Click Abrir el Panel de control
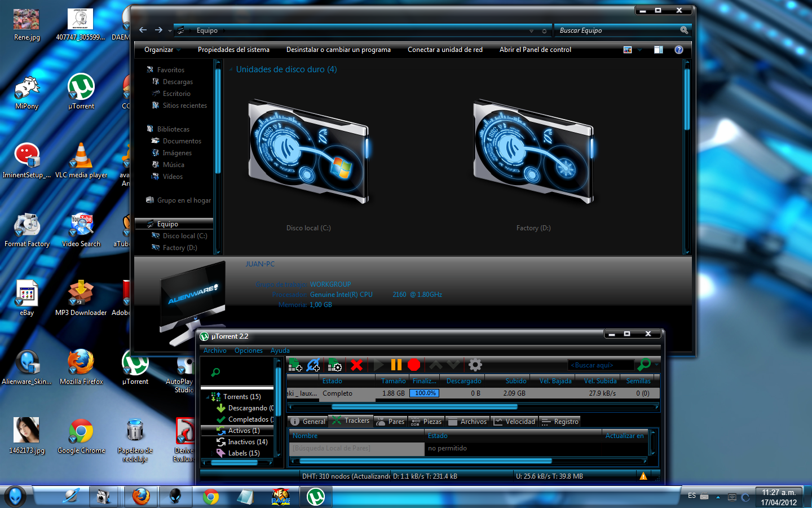 pyautogui.click(x=535, y=50)
